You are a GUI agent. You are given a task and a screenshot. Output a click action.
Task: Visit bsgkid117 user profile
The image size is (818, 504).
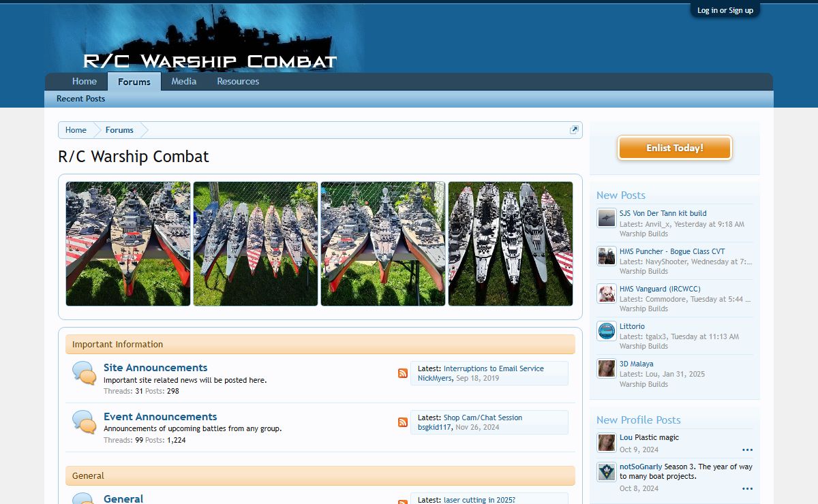point(434,427)
